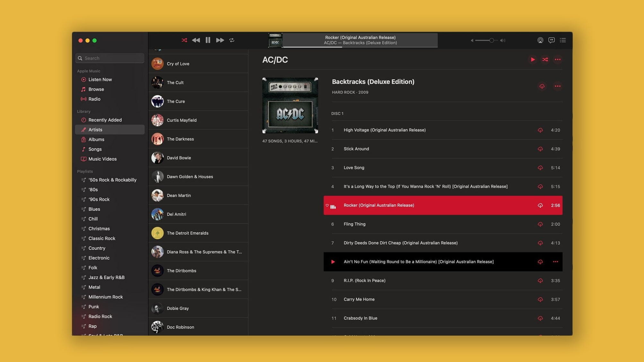Image resolution: width=644 pixels, height=362 pixels.
Task: Open Albums in Library sidebar
Action: pos(96,139)
